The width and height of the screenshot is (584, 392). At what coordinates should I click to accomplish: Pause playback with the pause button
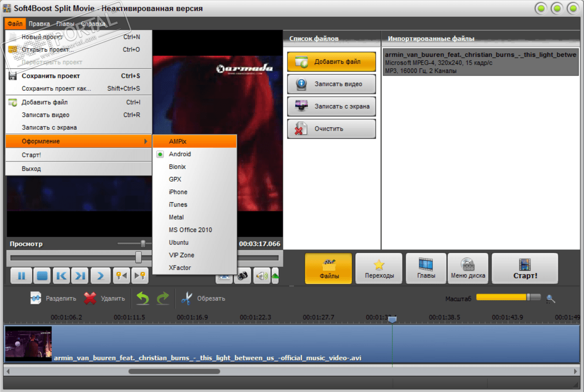click(x=21, y=276)
